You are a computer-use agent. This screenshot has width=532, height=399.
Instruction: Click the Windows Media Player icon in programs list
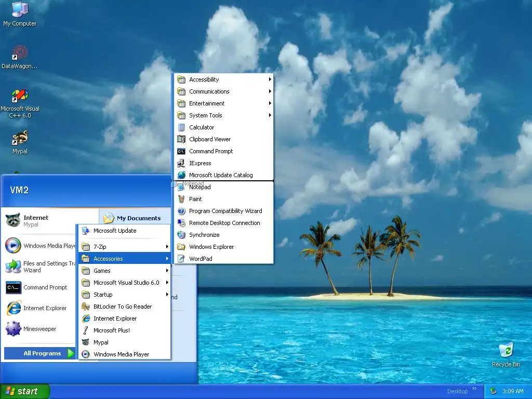[x=86, y=354]
